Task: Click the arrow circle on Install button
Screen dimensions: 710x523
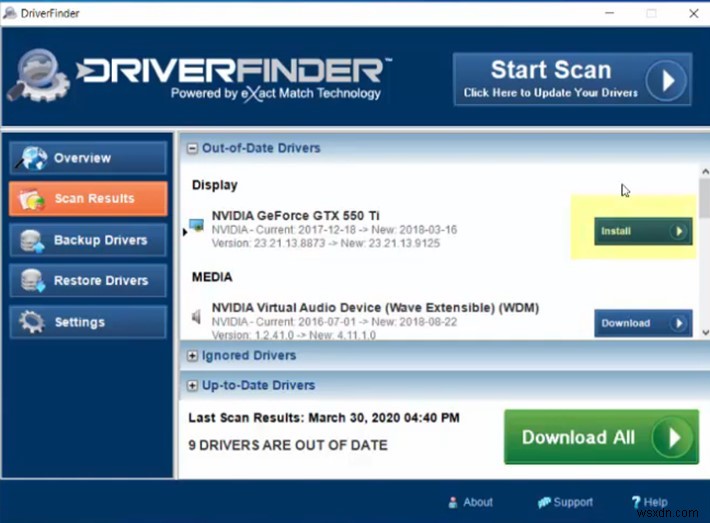Action: [x=678, y=231]
